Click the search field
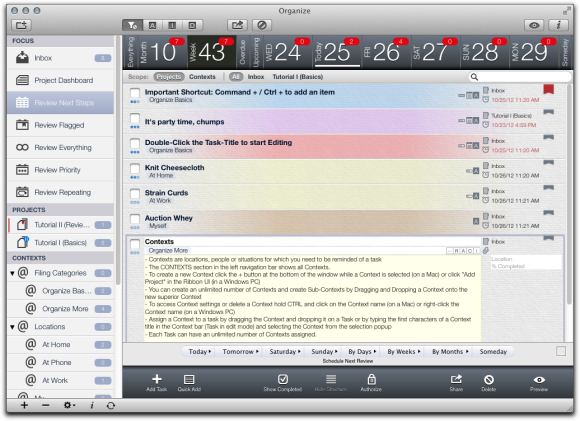580x421 pixels. point(520,77)
